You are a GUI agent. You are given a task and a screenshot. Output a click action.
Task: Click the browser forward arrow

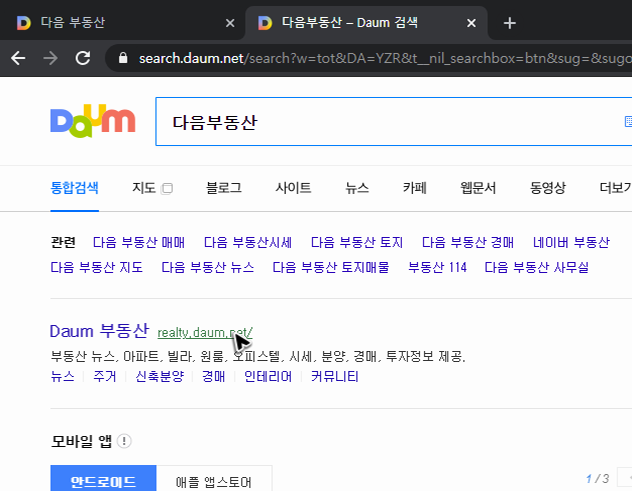50,58
